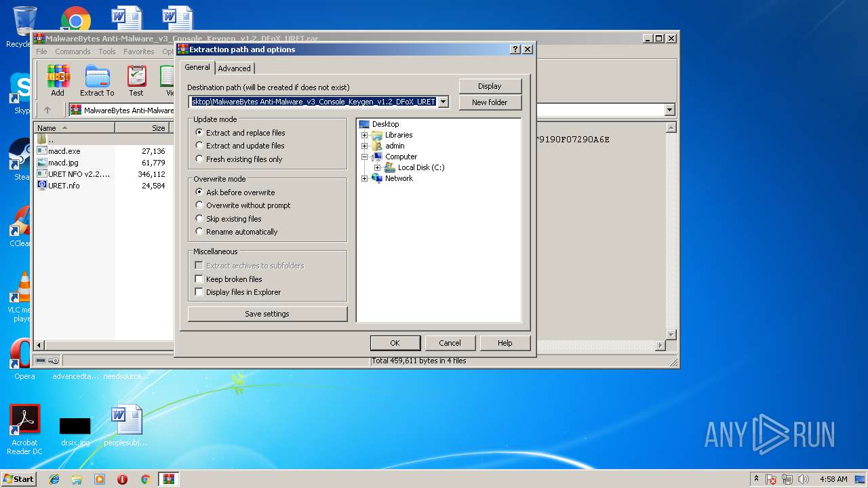Open WinRAR Favorites menu
Screen dimensions: 868x488
pyautogui.click(x=139, y=52)
